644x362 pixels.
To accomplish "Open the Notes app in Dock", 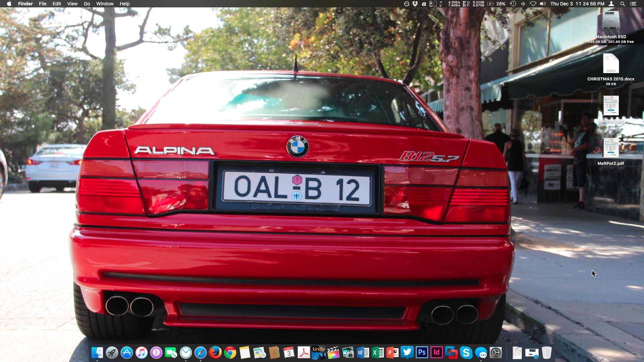I will pos(245,353).
